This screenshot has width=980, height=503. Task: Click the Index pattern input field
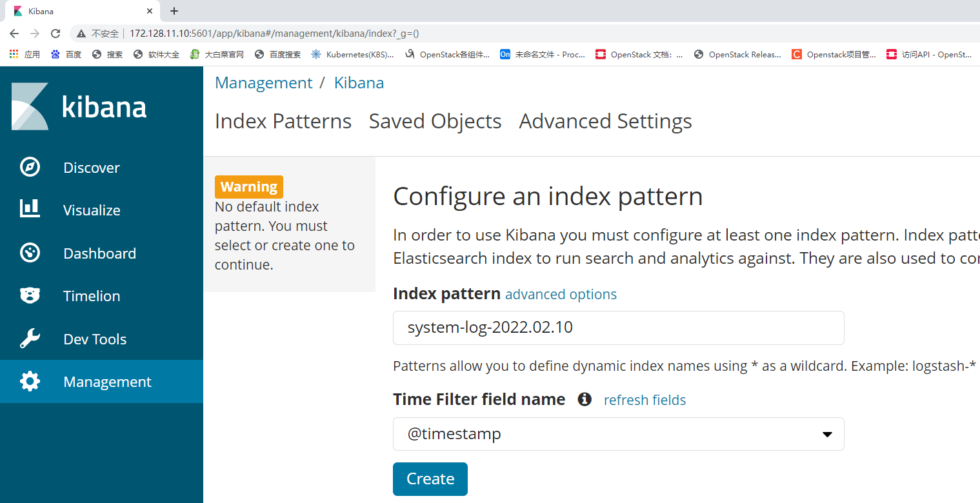pos(618,328)
